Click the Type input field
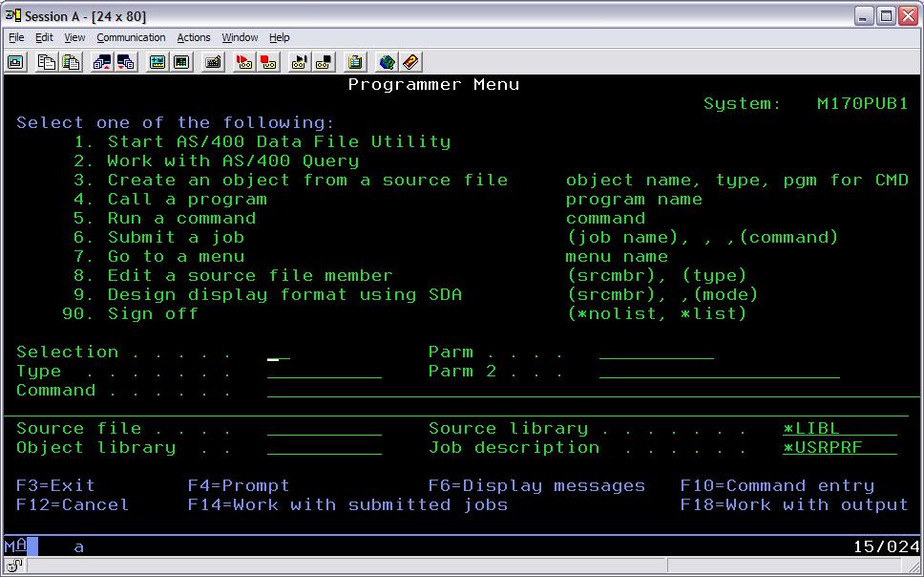This screenshot has height=577, width=924. coord(325,371)
